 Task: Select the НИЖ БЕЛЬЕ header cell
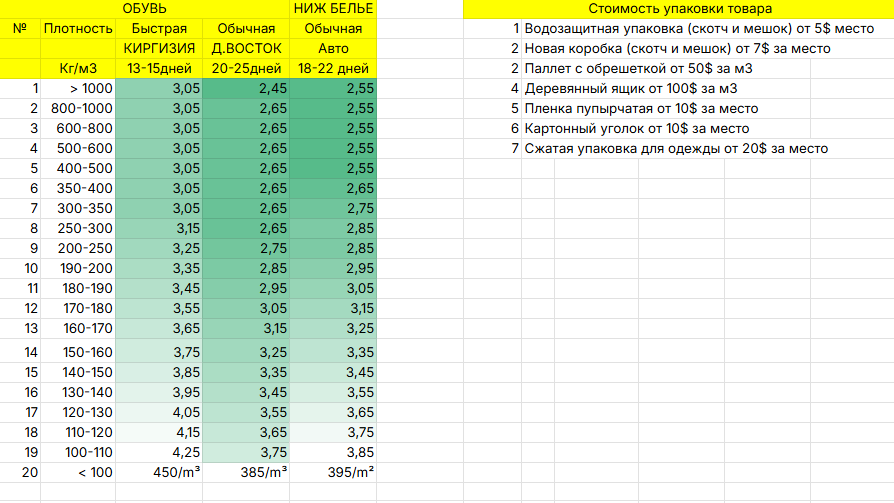coord(333,8)
